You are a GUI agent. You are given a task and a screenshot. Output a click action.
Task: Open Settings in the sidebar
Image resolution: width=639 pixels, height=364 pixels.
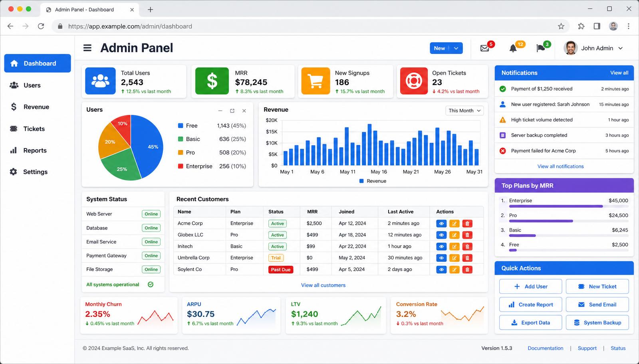pyautogui.click(x=38, y=172)
